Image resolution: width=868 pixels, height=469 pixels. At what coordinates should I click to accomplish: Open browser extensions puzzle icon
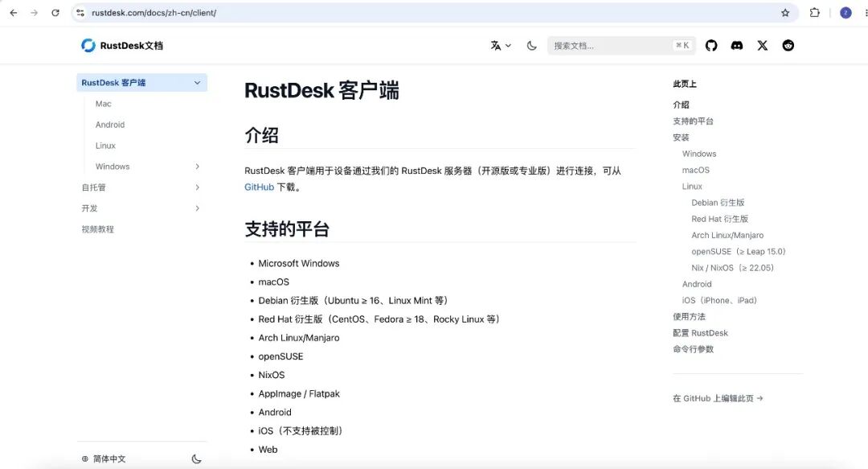pyautogui.click(x=814, y=13)
